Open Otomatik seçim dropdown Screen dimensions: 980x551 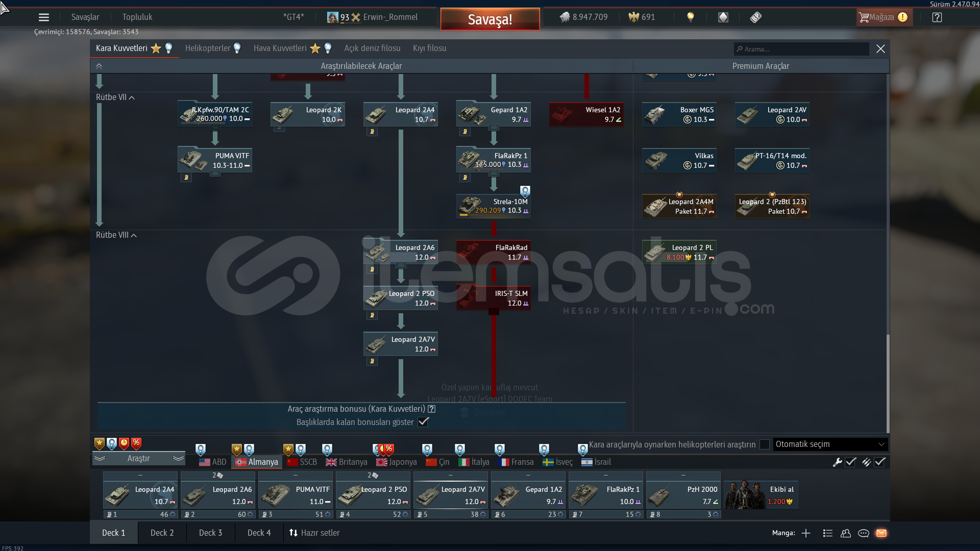click(830, 444)
